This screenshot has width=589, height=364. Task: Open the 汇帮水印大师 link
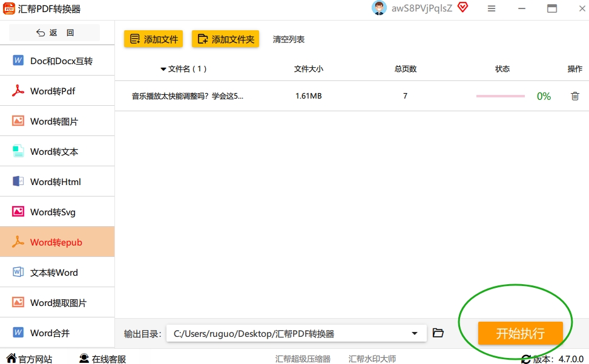point(372,359)
